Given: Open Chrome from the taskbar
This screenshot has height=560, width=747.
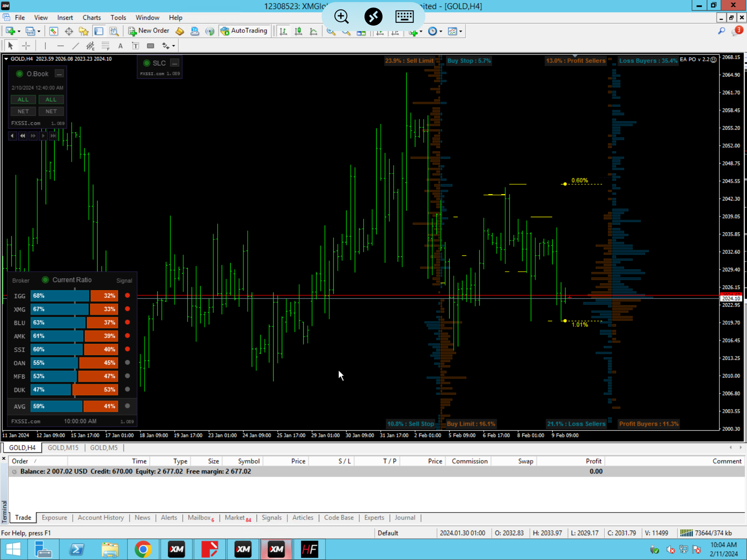Looking at the screenshot, I should pyautogui.click(x=143, y=549).
